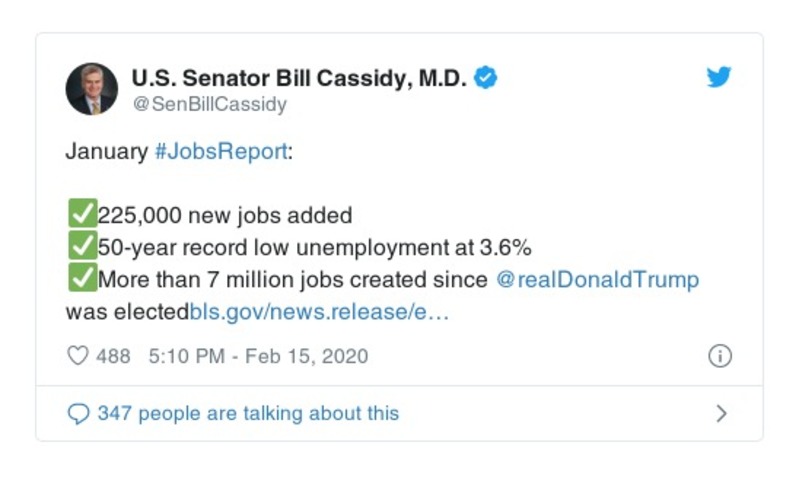The width and height of the screenshot is (799, 490).
Task: Click the 488 likes count
Action: coord(113,356)
